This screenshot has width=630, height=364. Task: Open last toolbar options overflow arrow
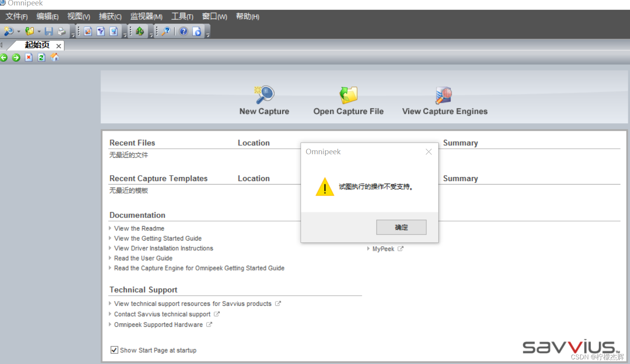(x=208, y=35)
